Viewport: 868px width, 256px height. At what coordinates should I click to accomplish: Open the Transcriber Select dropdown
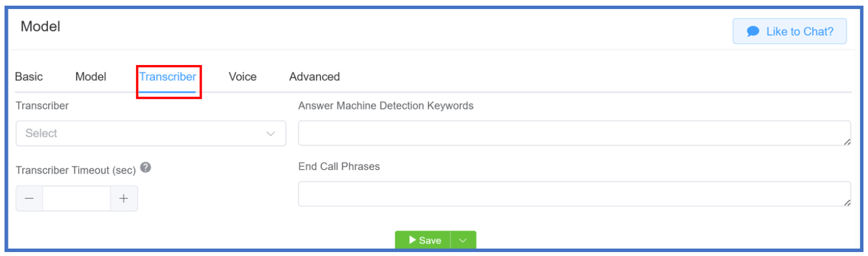151,133
